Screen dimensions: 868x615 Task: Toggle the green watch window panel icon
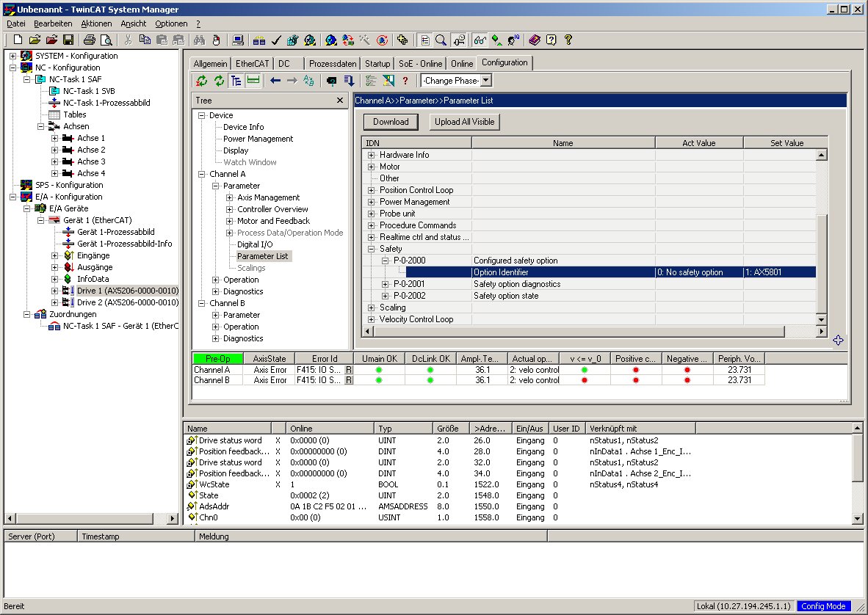click(x=253, y=81)
